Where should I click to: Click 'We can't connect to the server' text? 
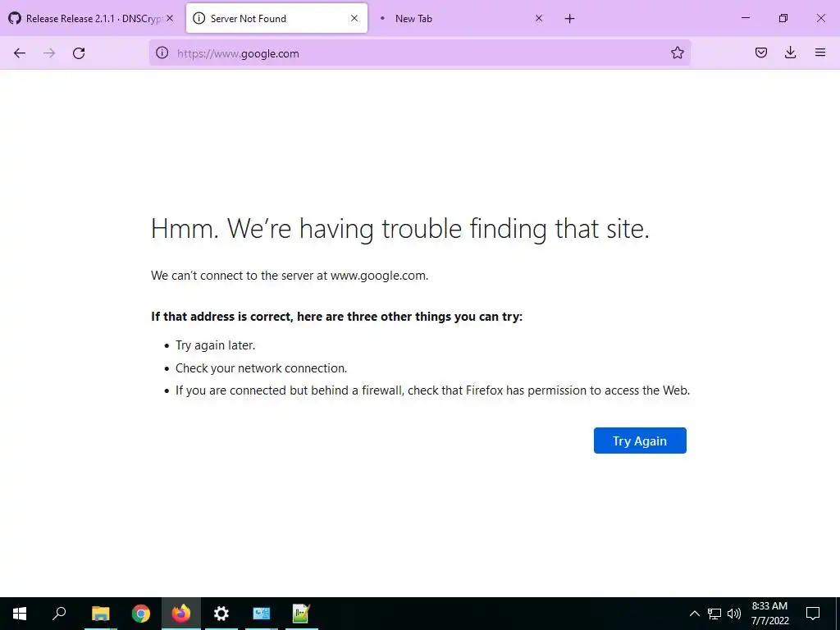[290, 276]
